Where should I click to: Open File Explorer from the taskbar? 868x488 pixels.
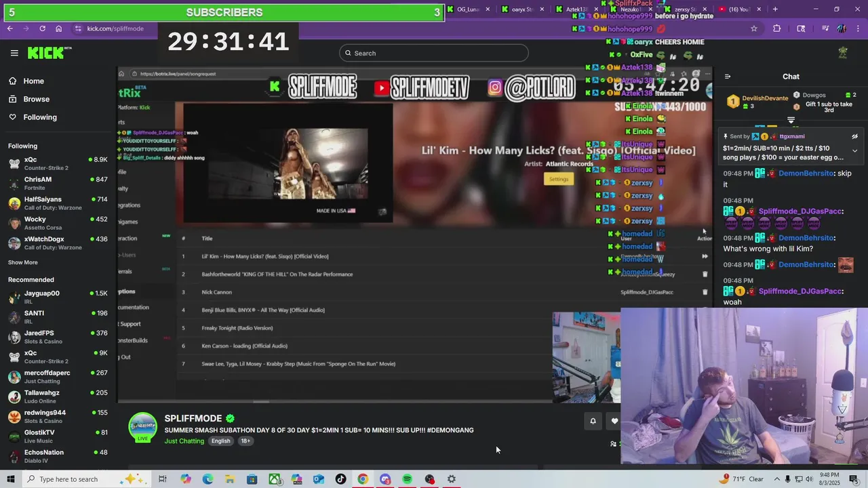230,479
